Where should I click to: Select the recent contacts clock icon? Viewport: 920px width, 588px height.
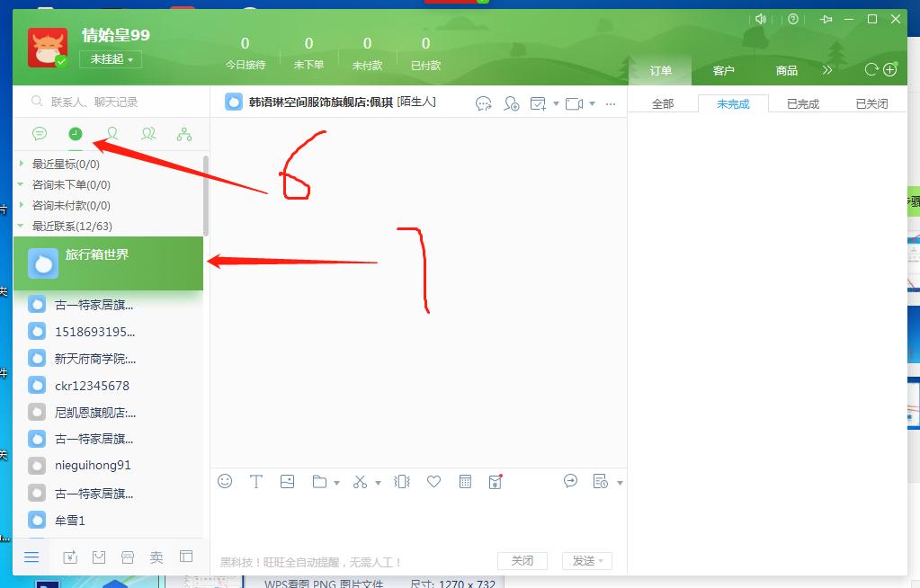(x=76, y=134)
